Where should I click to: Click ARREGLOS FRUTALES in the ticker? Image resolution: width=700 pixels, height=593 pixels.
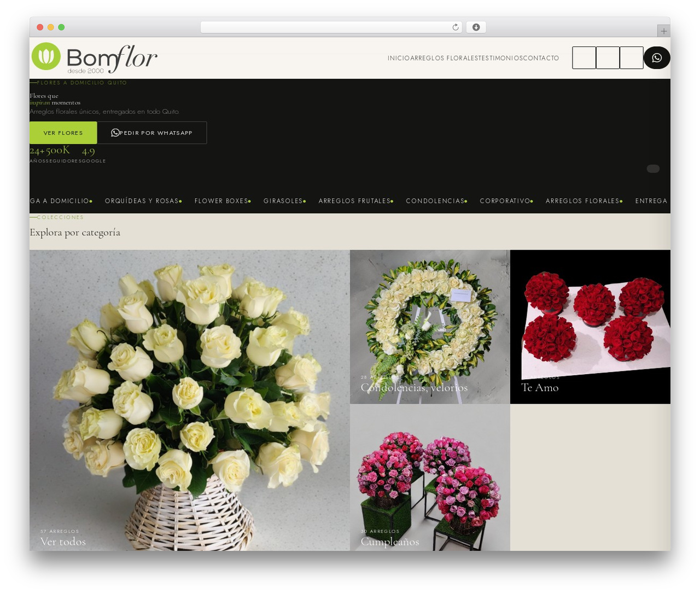(354, 201)
